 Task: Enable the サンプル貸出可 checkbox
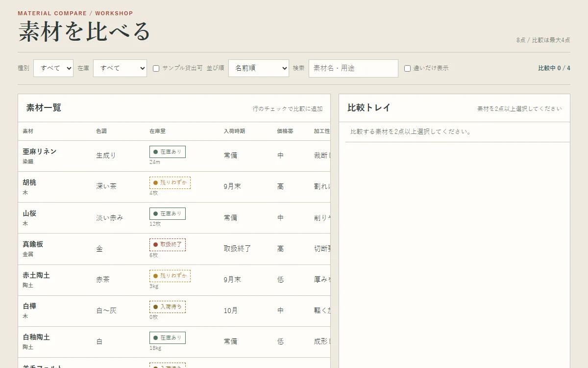[156, 69]
